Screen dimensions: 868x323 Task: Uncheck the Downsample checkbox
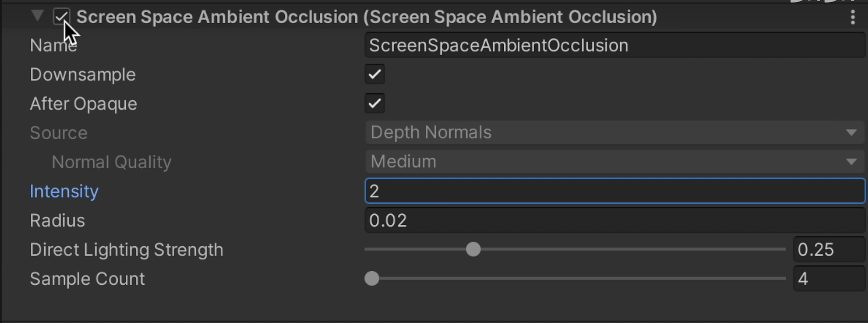pyautogui.click(x=374, y=74)
